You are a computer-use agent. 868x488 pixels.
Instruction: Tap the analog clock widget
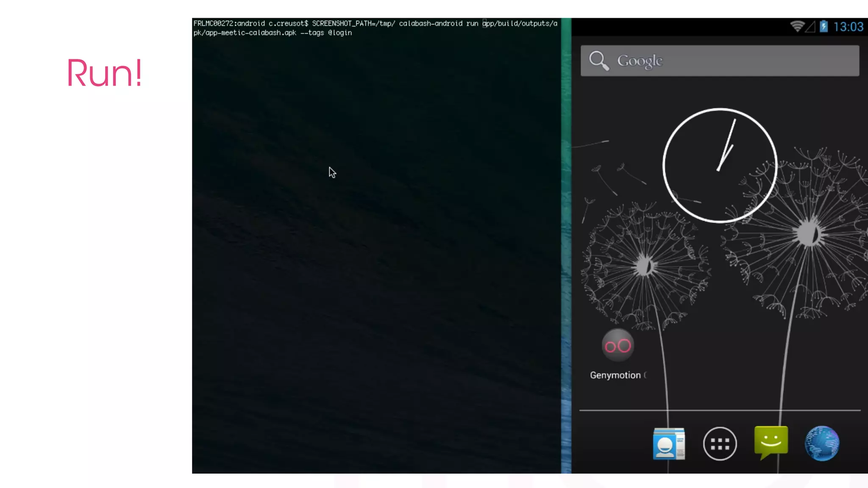click(720, 165)
